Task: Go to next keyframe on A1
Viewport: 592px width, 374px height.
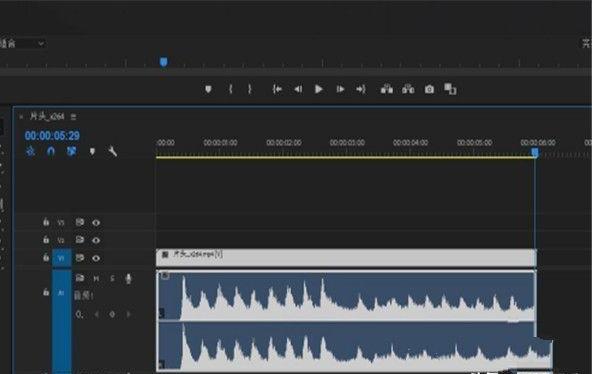Action: click(x=128, y=314)
